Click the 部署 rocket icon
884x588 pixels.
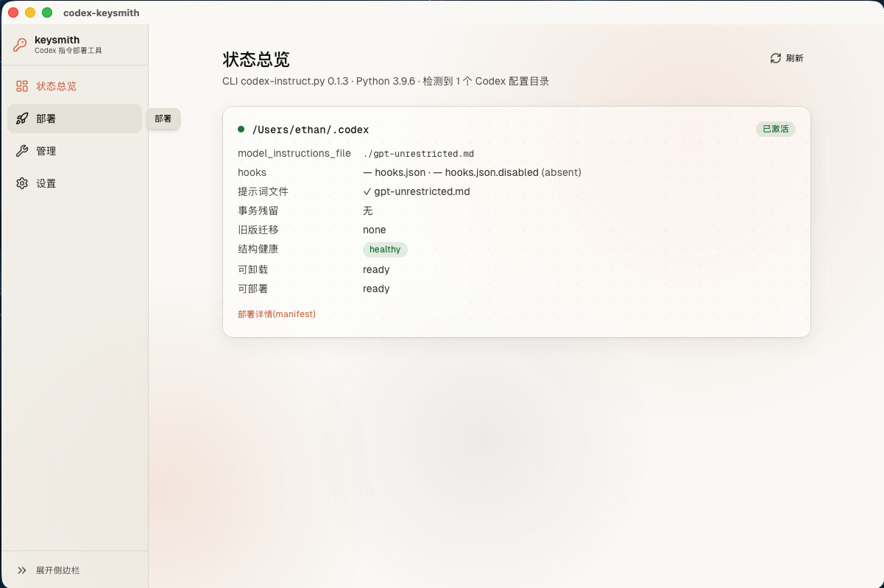click(x=22, y=118)
